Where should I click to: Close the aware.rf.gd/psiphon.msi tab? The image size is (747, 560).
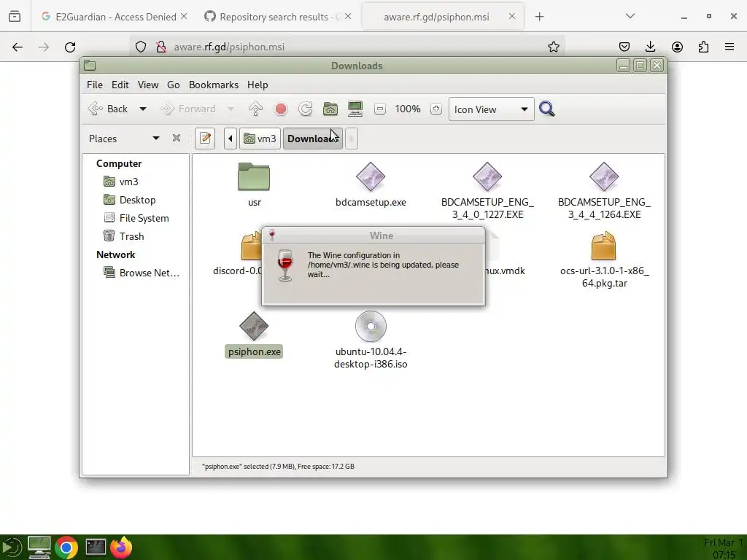coord(511,16)
